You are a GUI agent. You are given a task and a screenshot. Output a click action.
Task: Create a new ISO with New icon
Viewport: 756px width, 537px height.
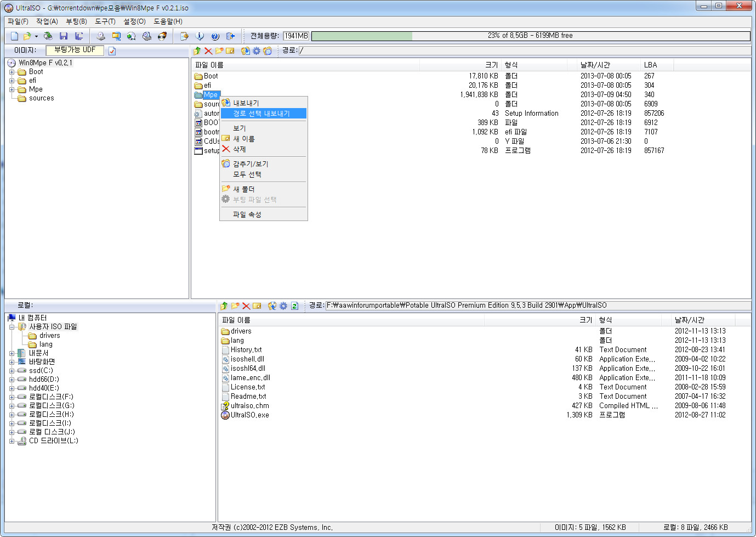pyautogui.click(x=14, y=36)
